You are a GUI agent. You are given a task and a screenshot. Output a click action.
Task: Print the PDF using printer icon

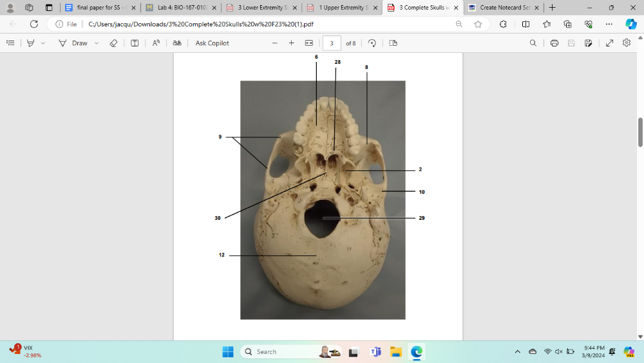tap(554, 43)
